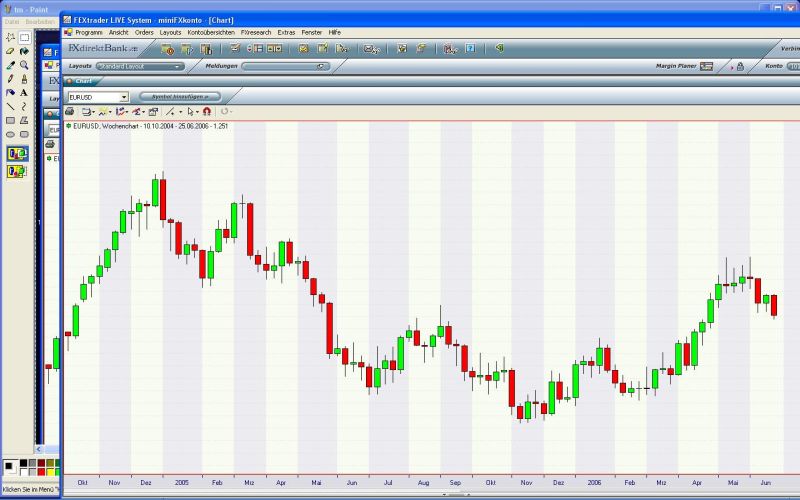
Task: Select Paint free-form select tool
Action: point(10,37)
